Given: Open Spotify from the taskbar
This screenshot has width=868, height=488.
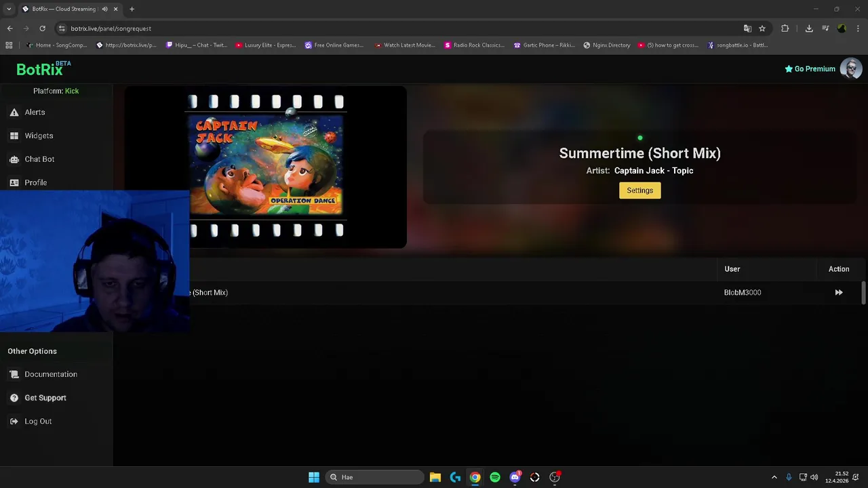Looking at the screenshot, I should coord(495,477).
